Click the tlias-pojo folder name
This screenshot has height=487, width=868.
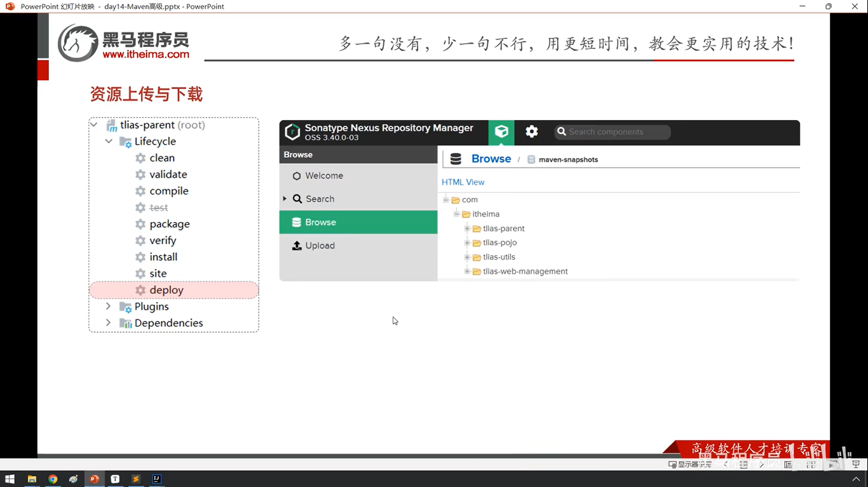pos(500,243)
